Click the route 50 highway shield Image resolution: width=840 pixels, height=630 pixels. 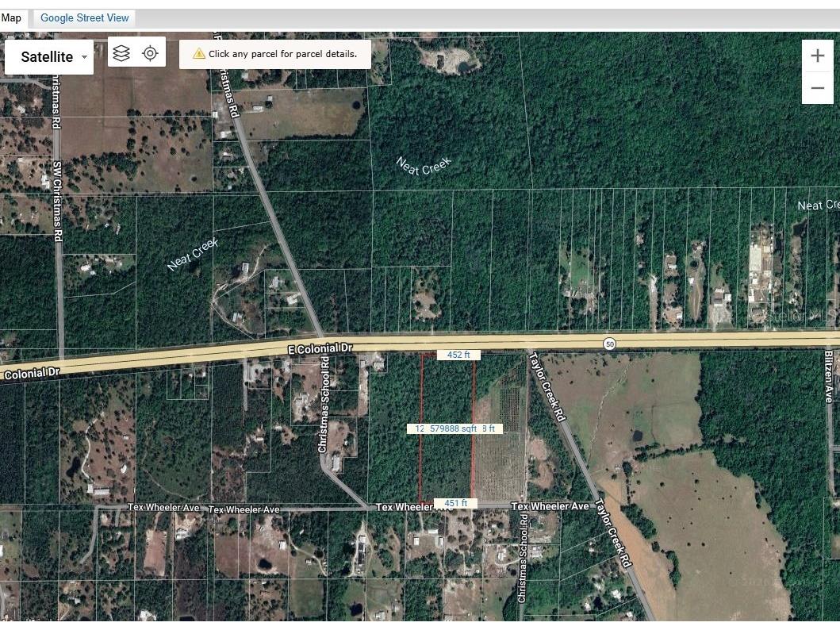tap(608, 344)
